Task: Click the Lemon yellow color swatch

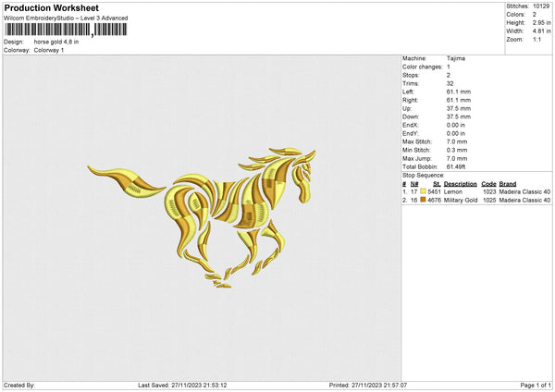Action: pyautogui.click(x=423, y=191)
